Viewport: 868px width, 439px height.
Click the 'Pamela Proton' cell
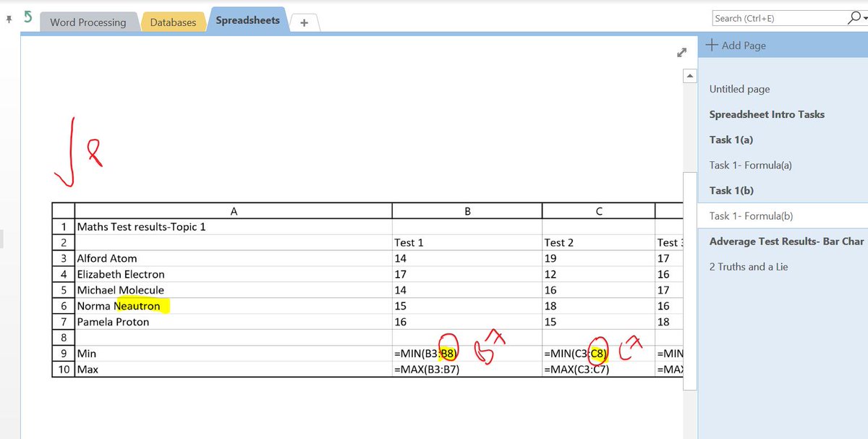tap(233, 322)
